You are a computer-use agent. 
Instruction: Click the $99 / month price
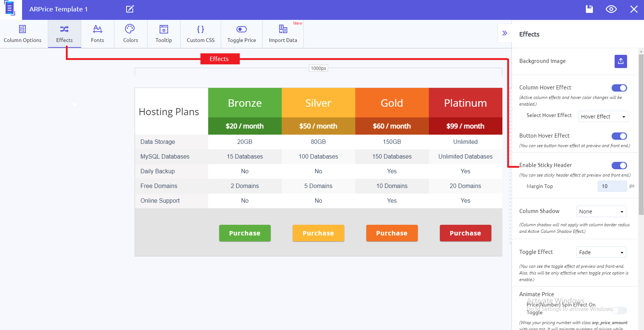point(466,126)
